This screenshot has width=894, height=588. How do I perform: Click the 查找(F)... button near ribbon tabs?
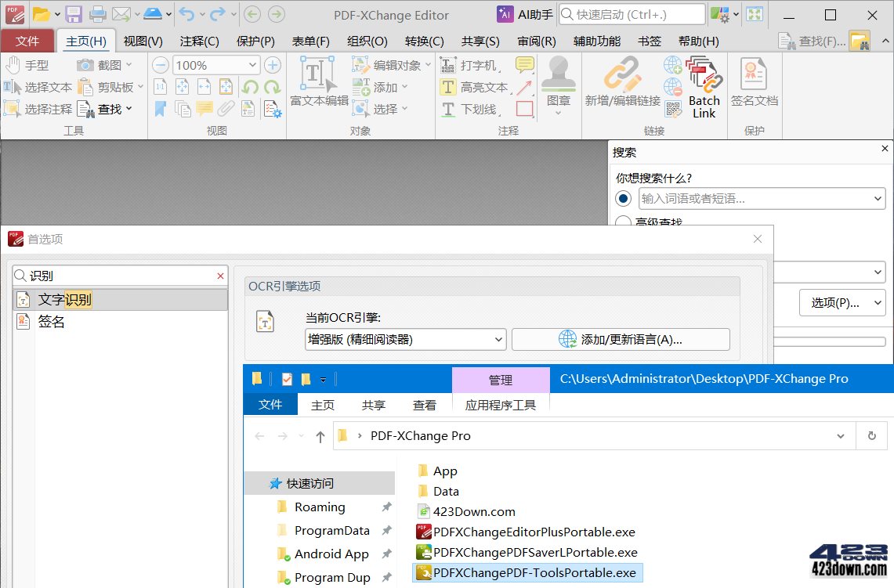pos(813,41)
